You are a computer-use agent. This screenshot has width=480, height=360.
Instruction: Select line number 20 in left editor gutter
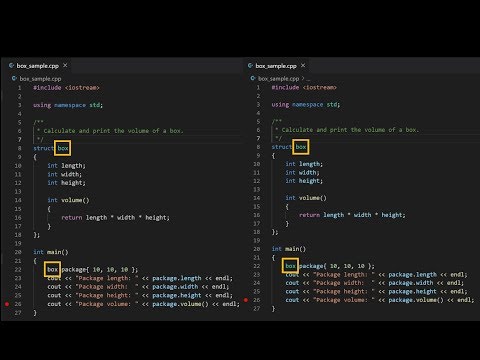click(18, 252)
